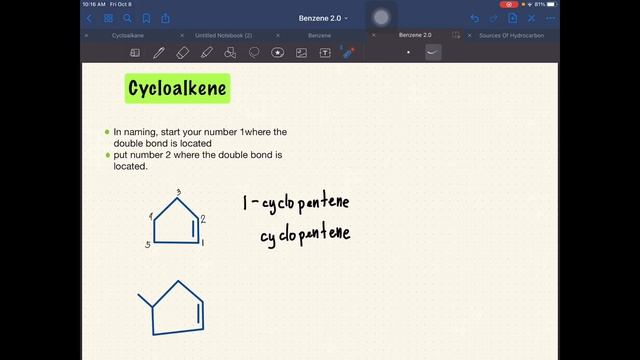This screenshot has width=640, height=360.
Task: Select the Shapes tool
Action: (230, 53)
